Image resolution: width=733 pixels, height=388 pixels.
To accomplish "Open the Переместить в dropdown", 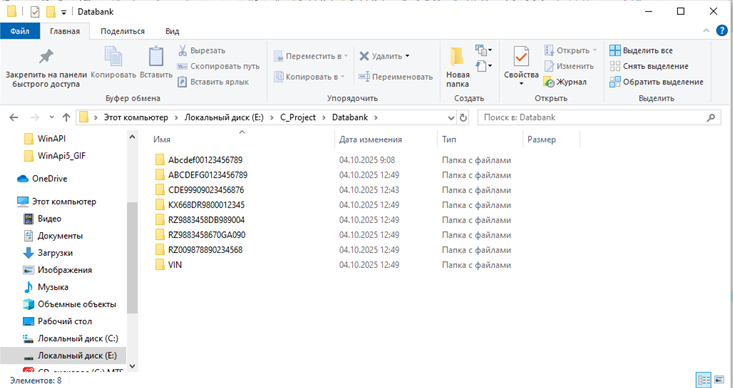I will (311, 56).
